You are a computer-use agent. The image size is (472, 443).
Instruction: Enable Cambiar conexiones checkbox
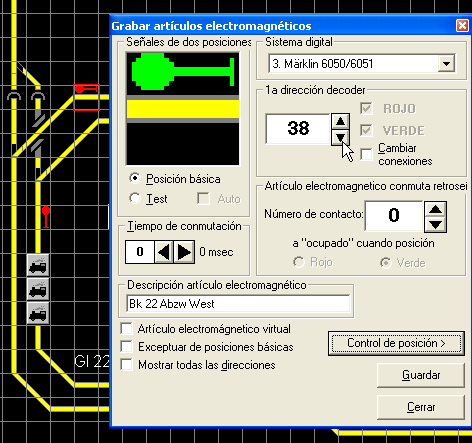pos(366,154)
